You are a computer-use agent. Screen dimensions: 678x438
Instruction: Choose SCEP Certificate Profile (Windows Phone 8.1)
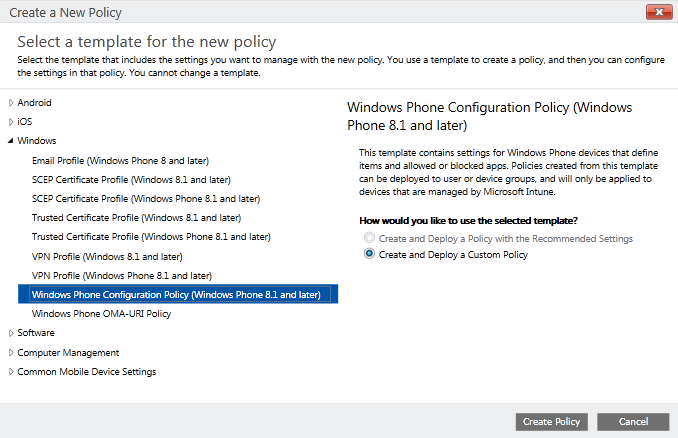(145, 199)
